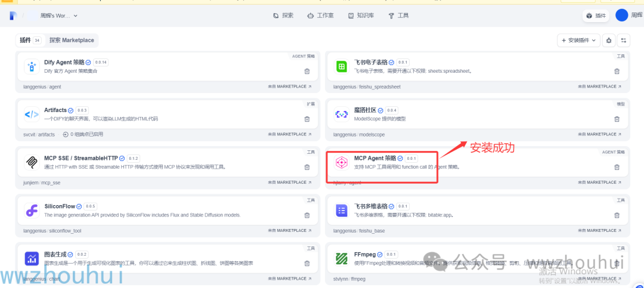Open Marketplace link for feishu_spreadsheet

coord(600,86)
